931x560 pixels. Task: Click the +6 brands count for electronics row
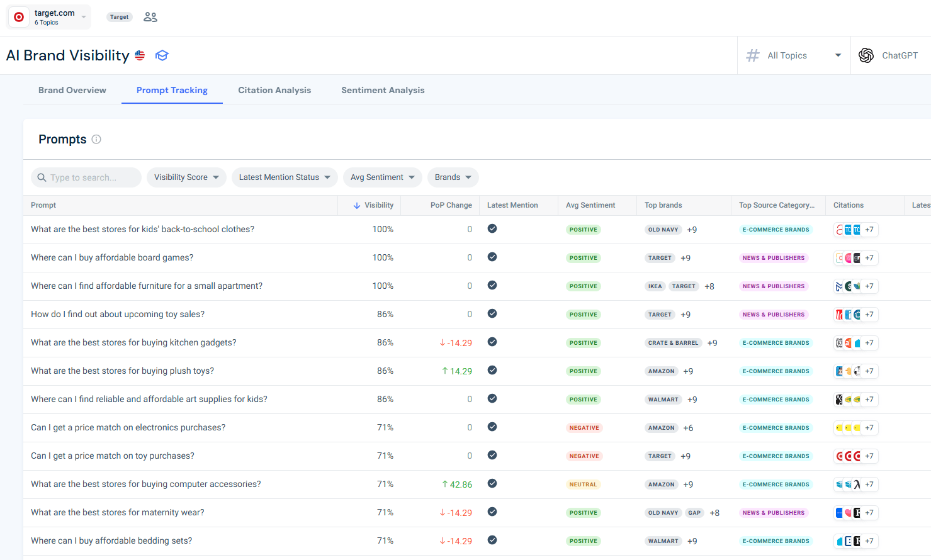[x=688, y=428]
